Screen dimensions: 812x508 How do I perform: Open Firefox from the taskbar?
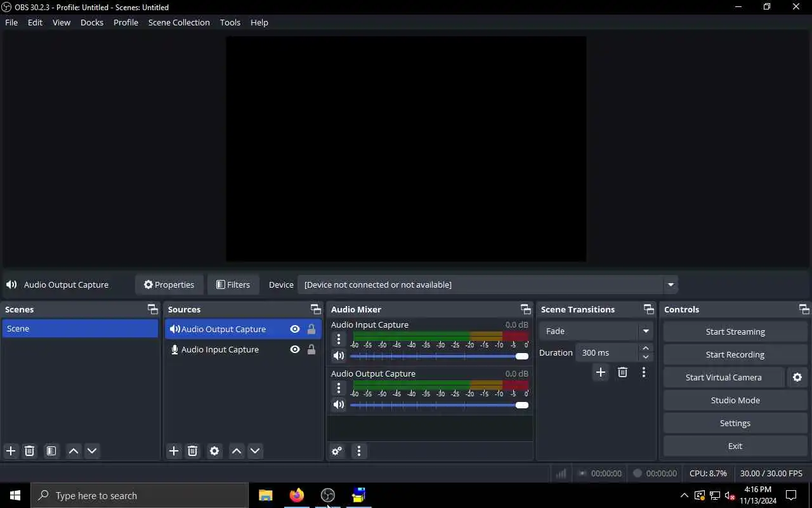coord(296,495)
